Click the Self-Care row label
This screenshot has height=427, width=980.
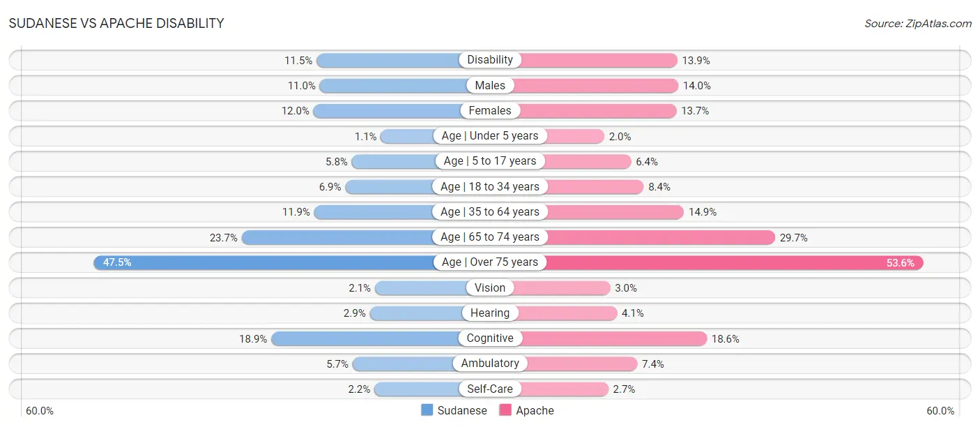point(490,389)
